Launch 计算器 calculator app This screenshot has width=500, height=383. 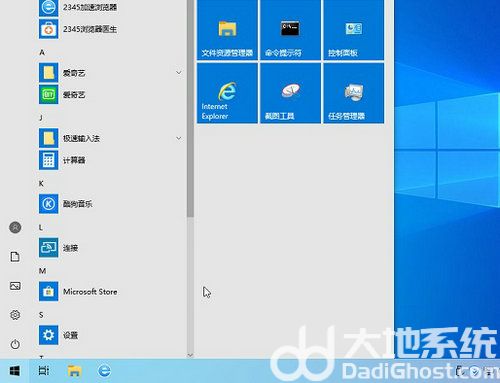click(110, 160)
